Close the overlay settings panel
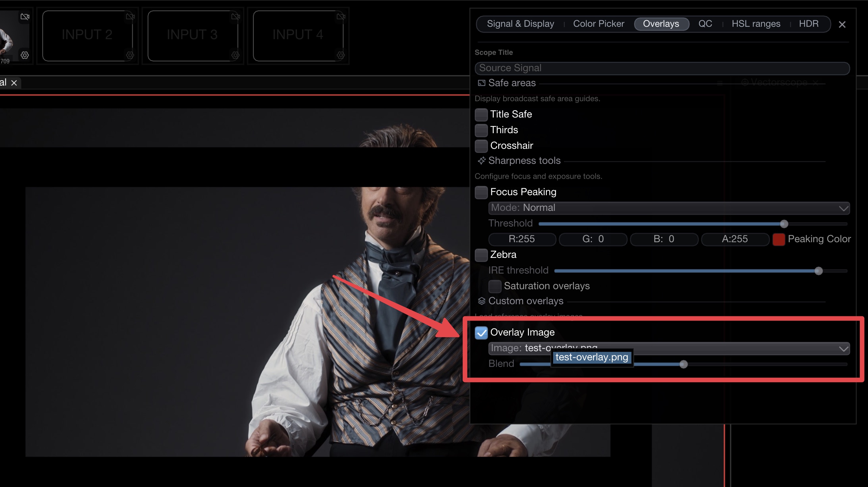The width and height of the screenshot is (868, 487). pyautogui.click(x=842, y=24)
